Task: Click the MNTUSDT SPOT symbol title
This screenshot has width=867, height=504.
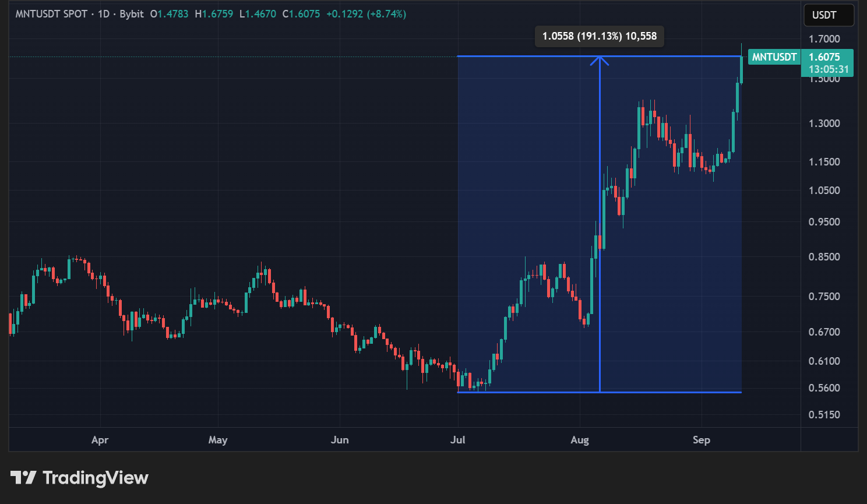Action: pos(51,14)
